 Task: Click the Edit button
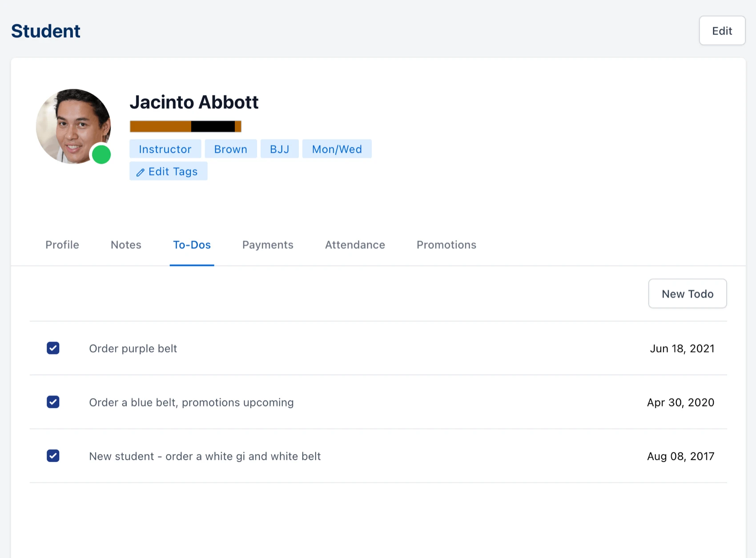[x=722, y=30]
